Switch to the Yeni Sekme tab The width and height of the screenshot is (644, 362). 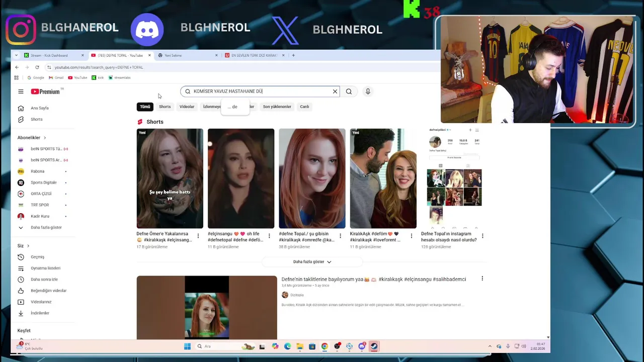187,55
